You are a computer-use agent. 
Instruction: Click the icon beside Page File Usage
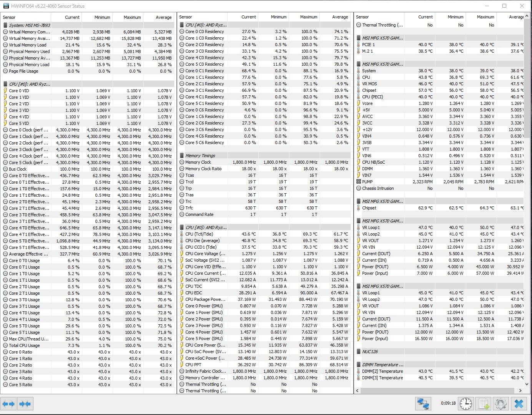5,71
